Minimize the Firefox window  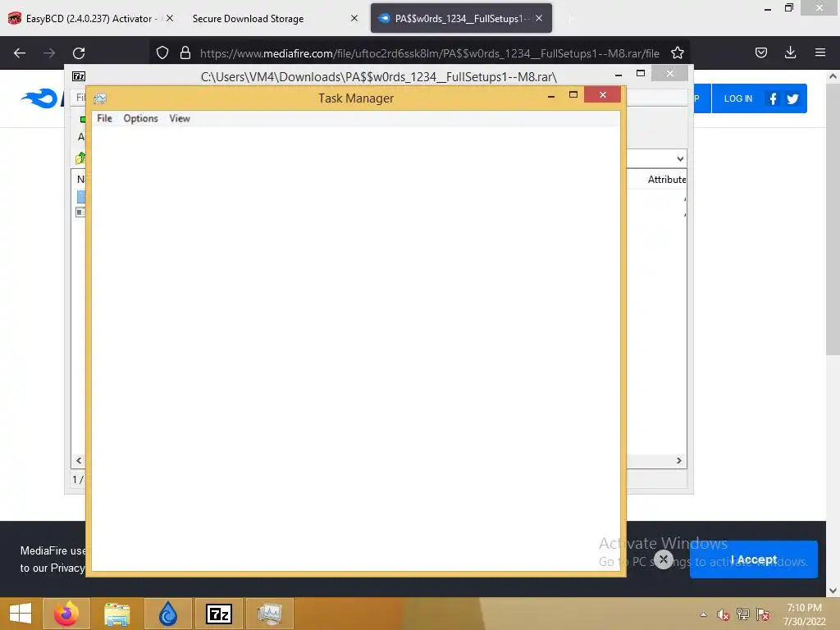[x=768, y=9]
